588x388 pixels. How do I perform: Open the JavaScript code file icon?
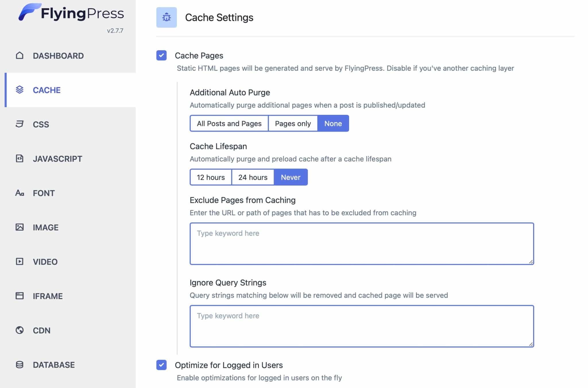20,158
